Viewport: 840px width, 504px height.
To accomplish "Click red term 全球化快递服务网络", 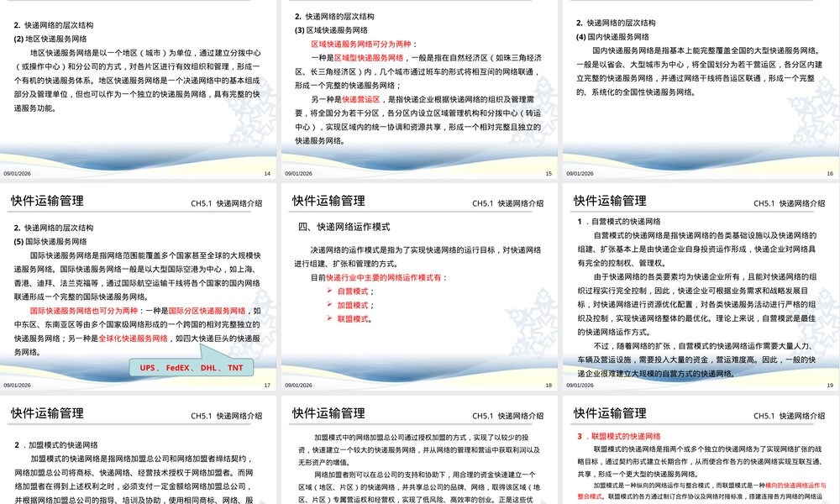I will tap(133, 339).
